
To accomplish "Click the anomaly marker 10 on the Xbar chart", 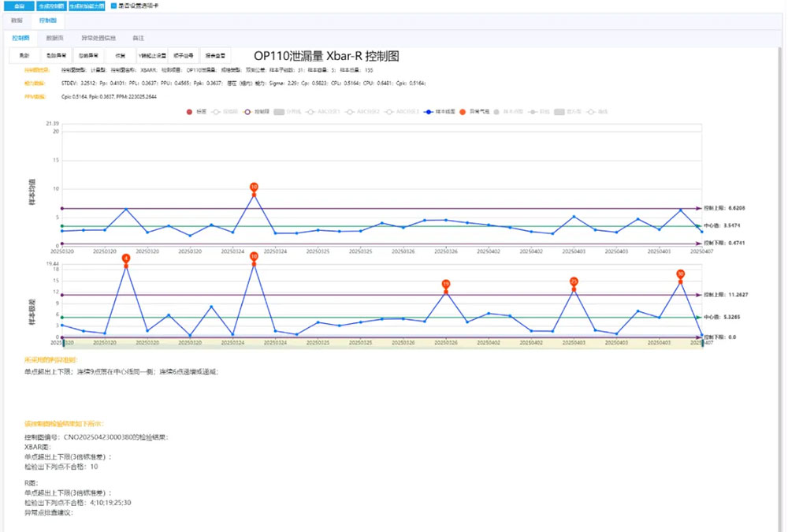I will coord(254,187).
